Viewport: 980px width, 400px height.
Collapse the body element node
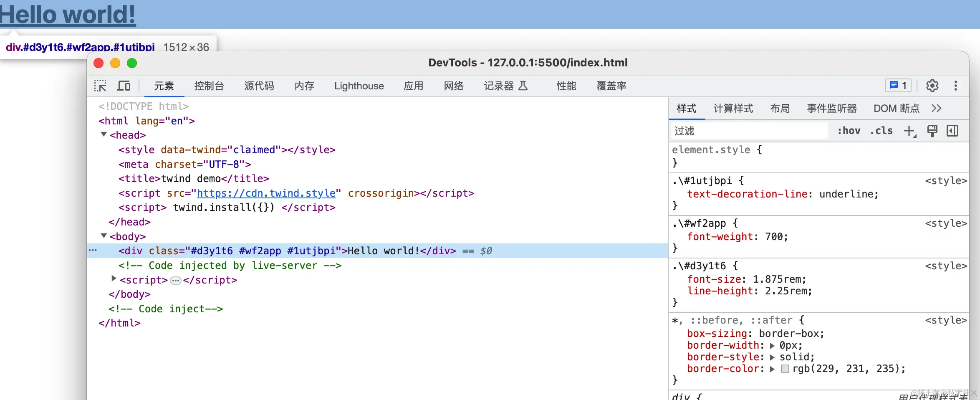[x=104, y=236]
